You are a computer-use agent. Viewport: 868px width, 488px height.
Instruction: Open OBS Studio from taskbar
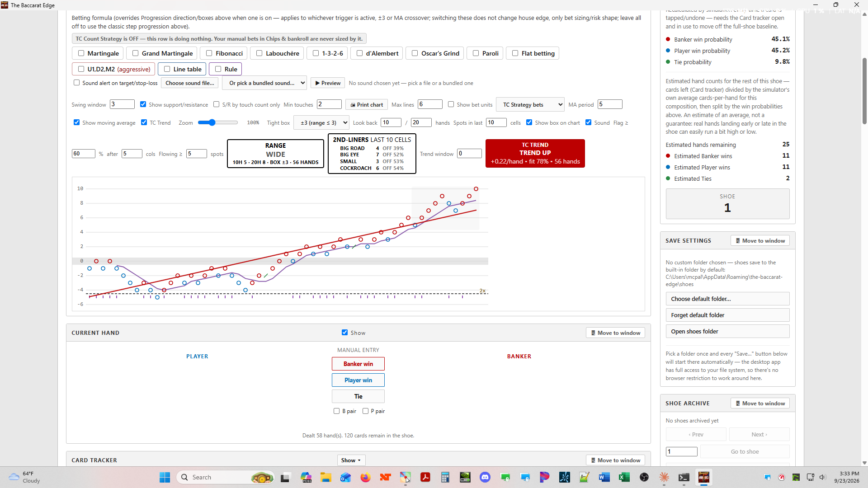[644, 477]
